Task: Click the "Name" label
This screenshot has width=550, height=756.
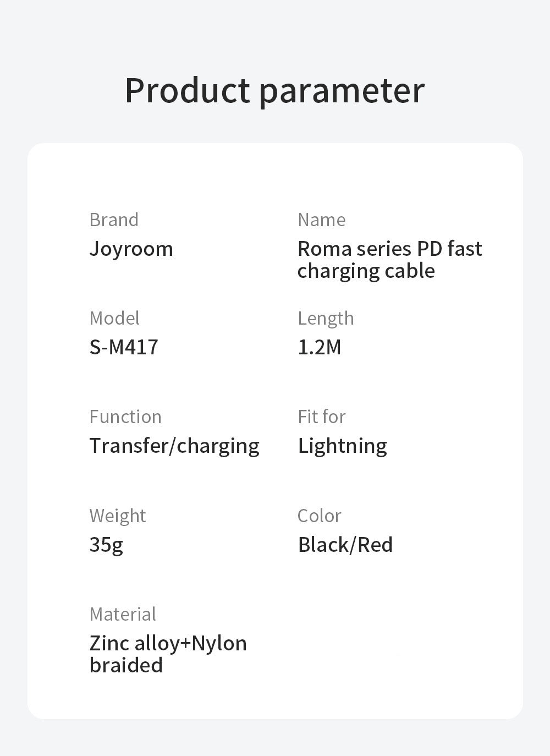Action: tap(321, 220)
